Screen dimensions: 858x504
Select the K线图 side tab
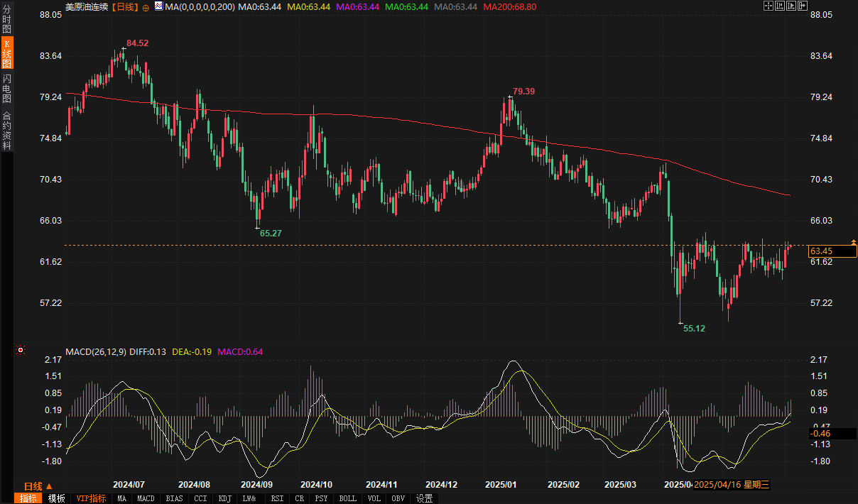coord(6,53)
